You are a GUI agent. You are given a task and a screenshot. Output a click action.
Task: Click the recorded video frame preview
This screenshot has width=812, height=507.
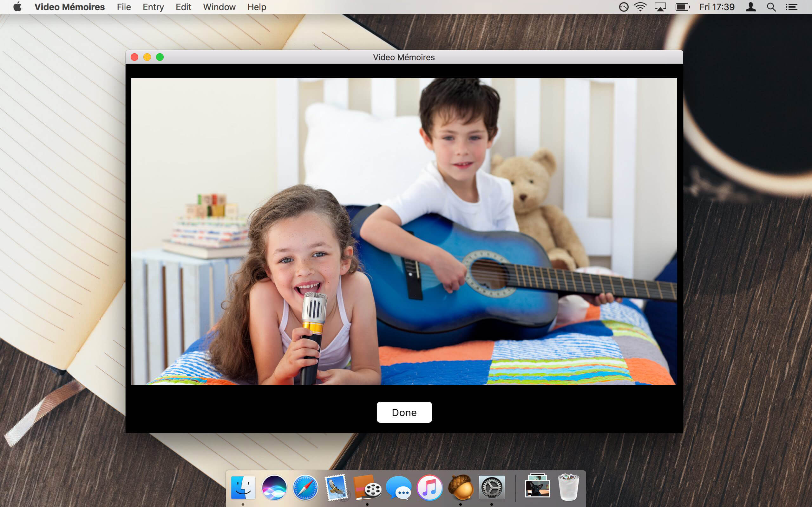404,231
